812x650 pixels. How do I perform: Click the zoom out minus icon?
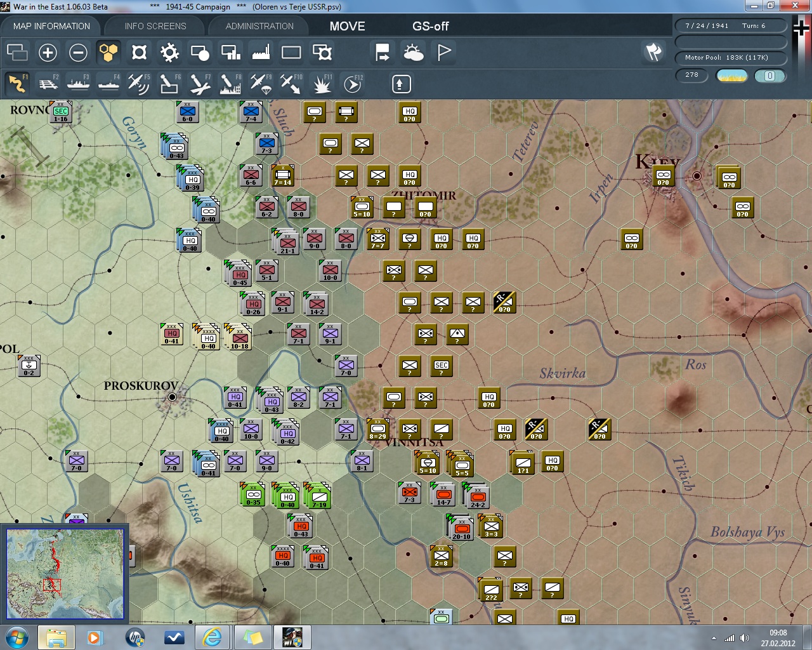(78, 53)
